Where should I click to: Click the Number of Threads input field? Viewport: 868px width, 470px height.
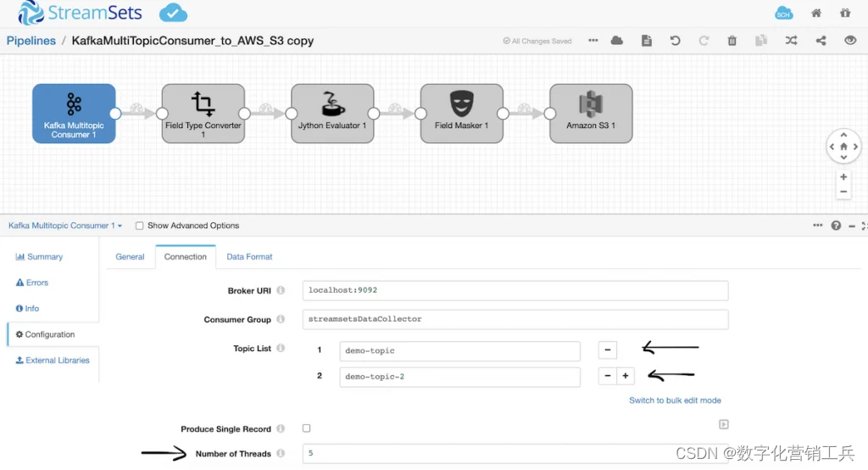(x=515, y=453)
